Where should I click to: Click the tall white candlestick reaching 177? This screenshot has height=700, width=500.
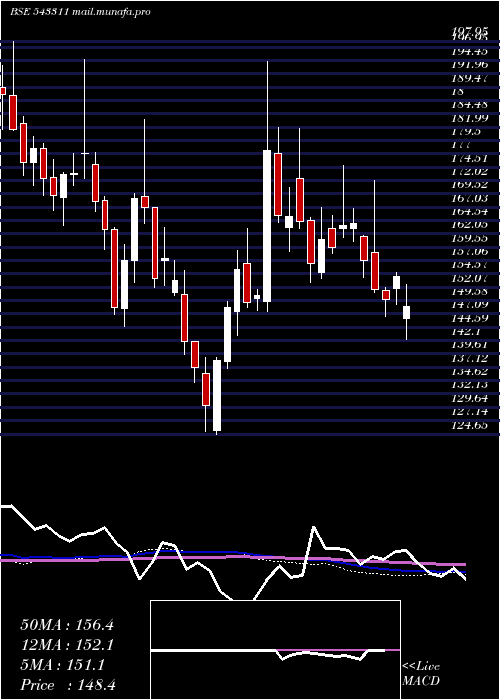(267, 226)
